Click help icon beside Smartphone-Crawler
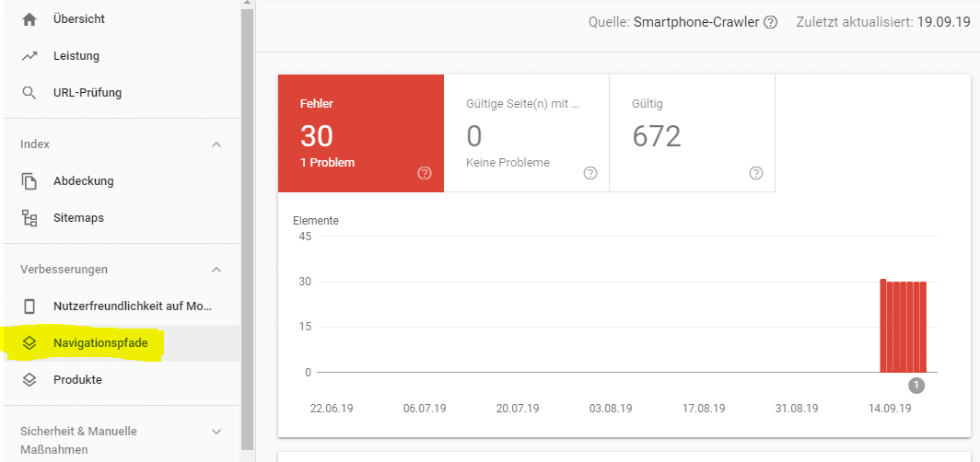The height and width of the screenshot is (462, 980). click(x=771, y=23)
